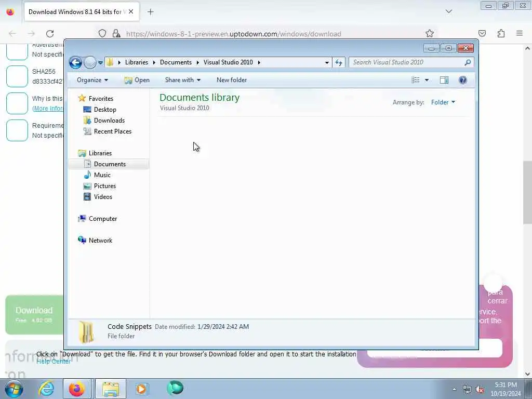Follow the Help Center link
The image size is (532, 399).
point(54,362)
